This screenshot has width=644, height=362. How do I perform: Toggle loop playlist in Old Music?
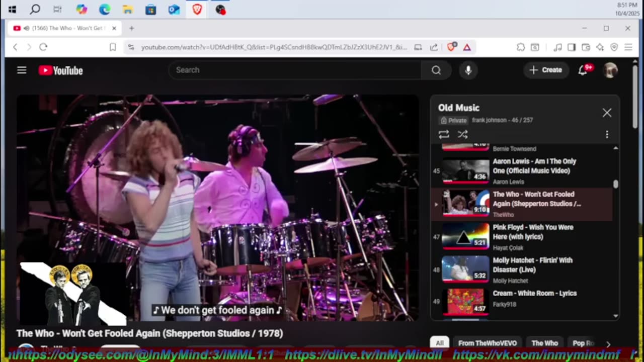click(444, 134)
